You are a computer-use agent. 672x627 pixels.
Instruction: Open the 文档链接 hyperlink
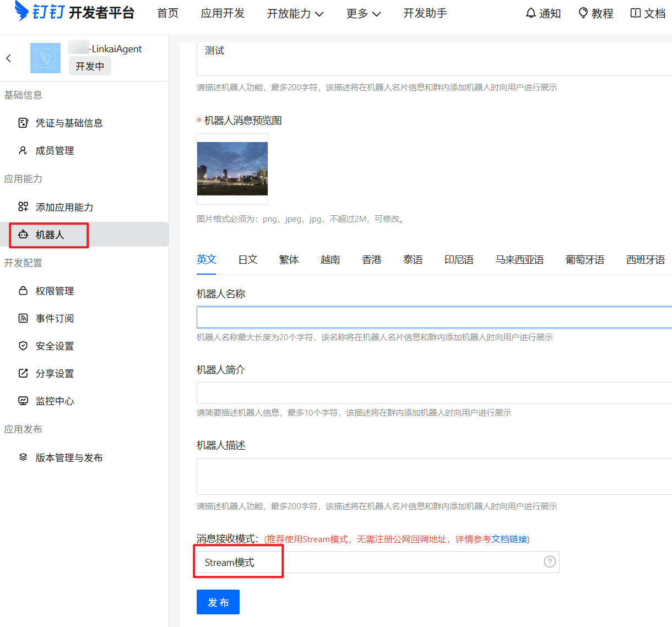[509, 539]
